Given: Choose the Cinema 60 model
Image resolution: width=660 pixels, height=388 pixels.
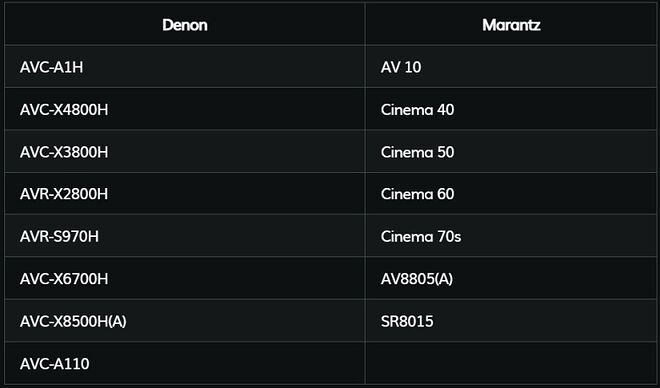Looking at the screenshot, I should [x=511, y=194].
